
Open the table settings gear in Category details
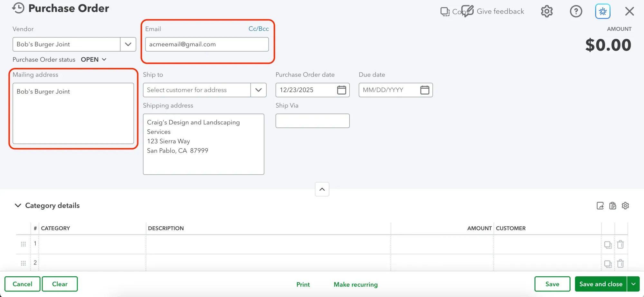(x=625, y=206)
